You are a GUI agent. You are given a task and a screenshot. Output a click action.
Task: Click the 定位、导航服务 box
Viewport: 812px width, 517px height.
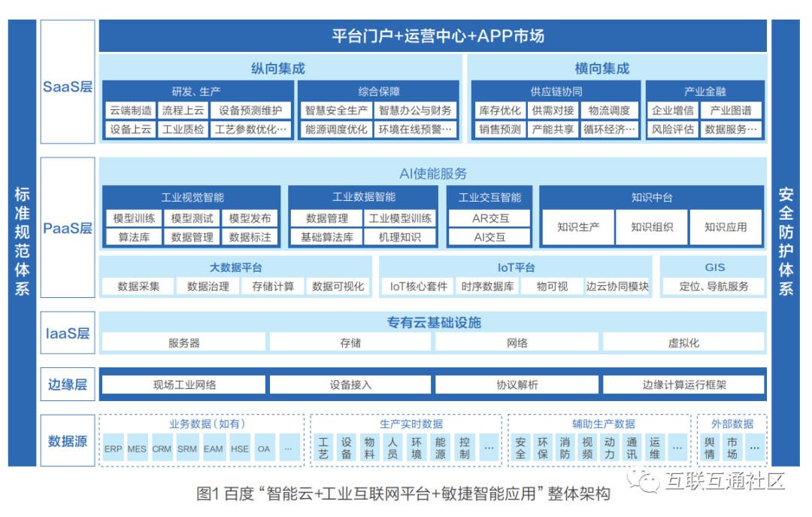pyautogui.click(x=714, y=286)
